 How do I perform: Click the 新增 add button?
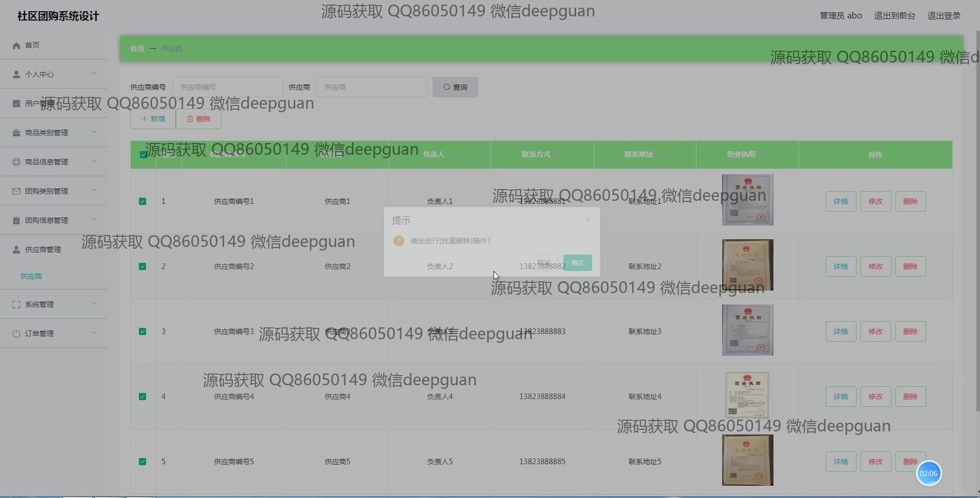point(153,119)
